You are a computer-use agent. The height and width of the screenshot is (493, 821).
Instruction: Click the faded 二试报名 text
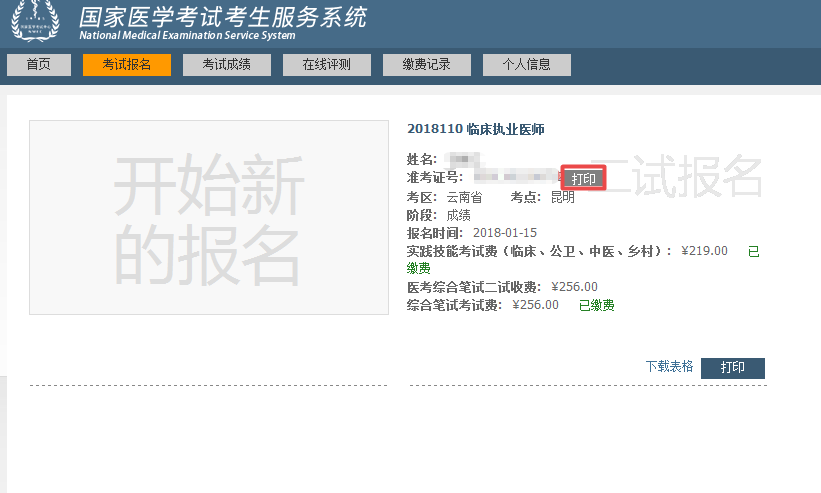click(676, 178)
